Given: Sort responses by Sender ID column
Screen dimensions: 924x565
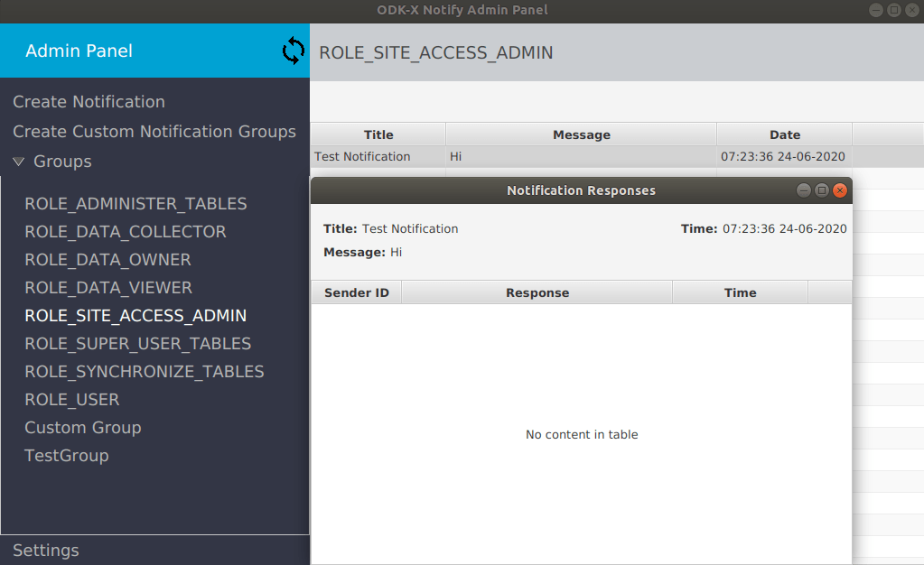Looking at the screenshot, I should (x=357, y=292).
